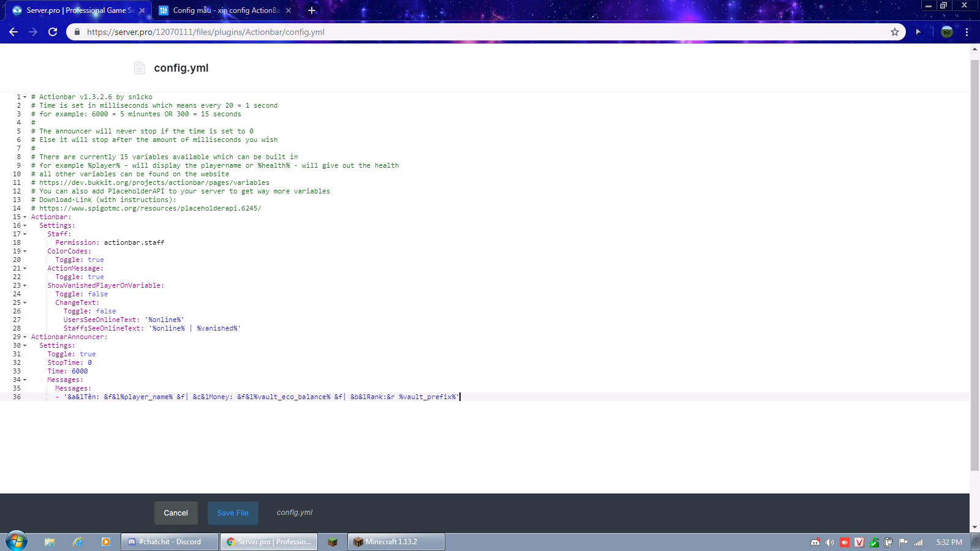Click the red AnyDesk tray icon
The image size is (980, 551).
[845, 542]
